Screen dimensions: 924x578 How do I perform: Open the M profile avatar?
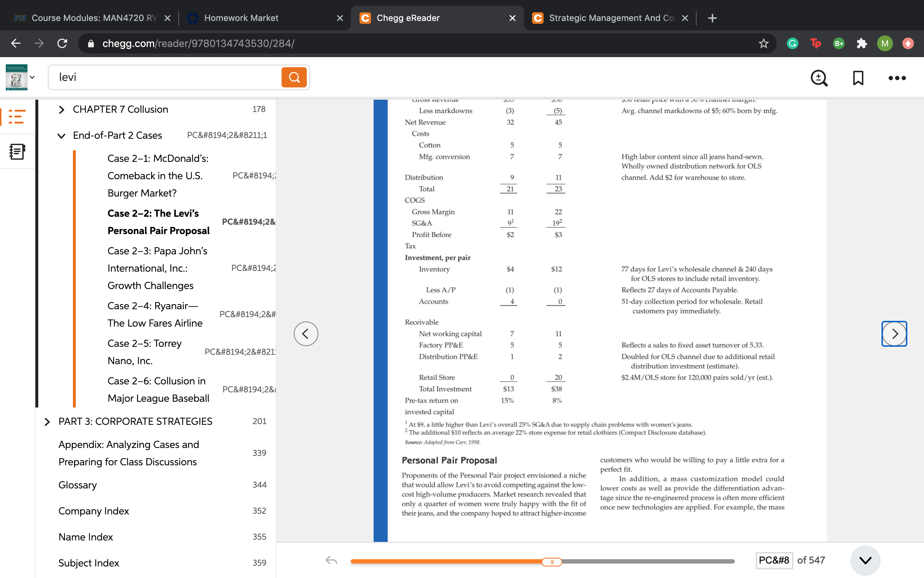click(885, 43)
